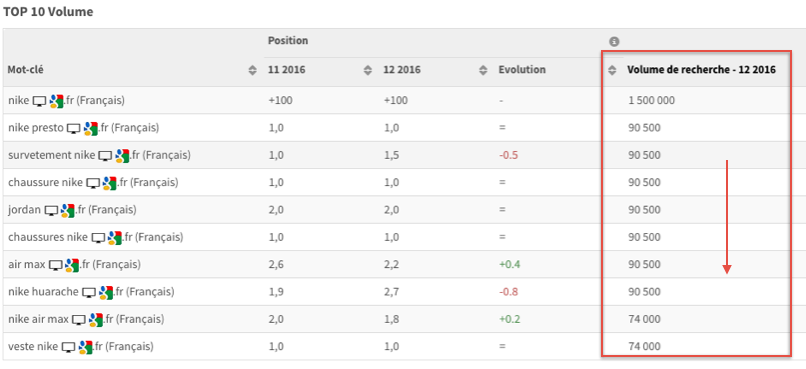Sort table by Mot-clé column arrows
The width and height of the screenshot is (806, 369).
click(x=252, y=71)
